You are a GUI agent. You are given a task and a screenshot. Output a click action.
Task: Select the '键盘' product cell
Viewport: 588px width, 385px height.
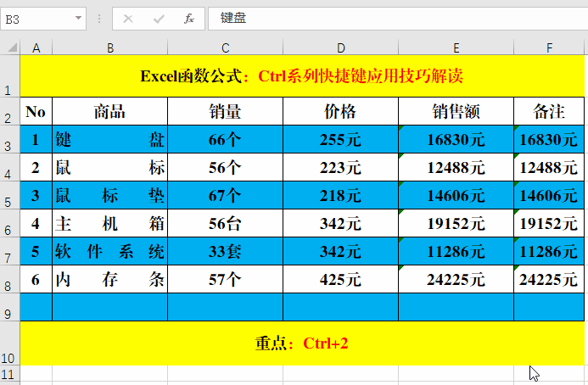coord(109,139)
